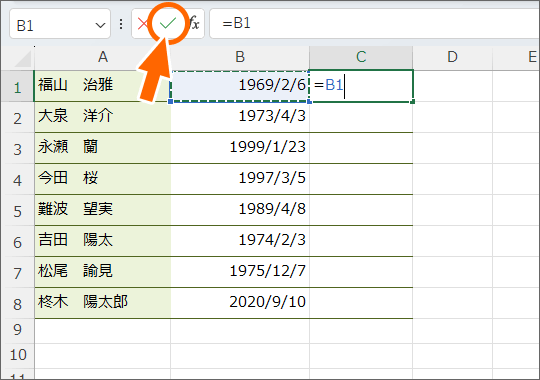This screenshot has width=540, height=380.
Task: Click date cell 2020/9/10
Action: 240,303
